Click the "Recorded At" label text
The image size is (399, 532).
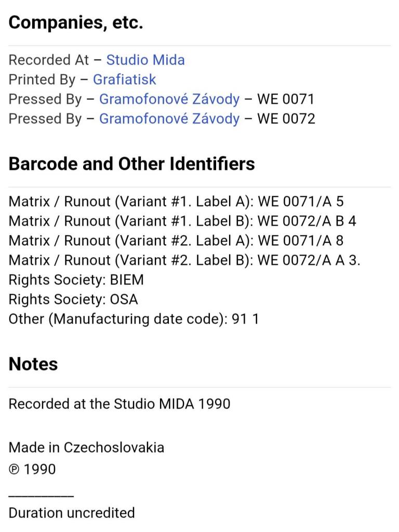coord(49,60)
